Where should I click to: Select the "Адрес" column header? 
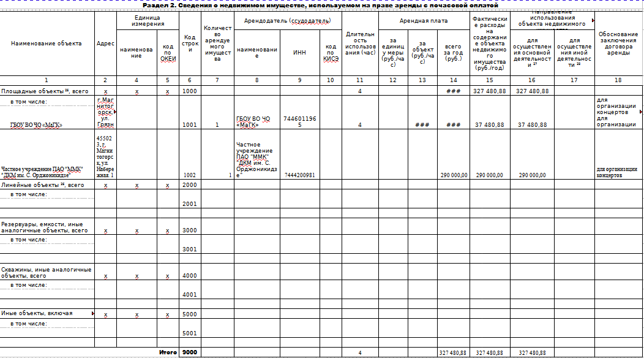pos(105,44)
